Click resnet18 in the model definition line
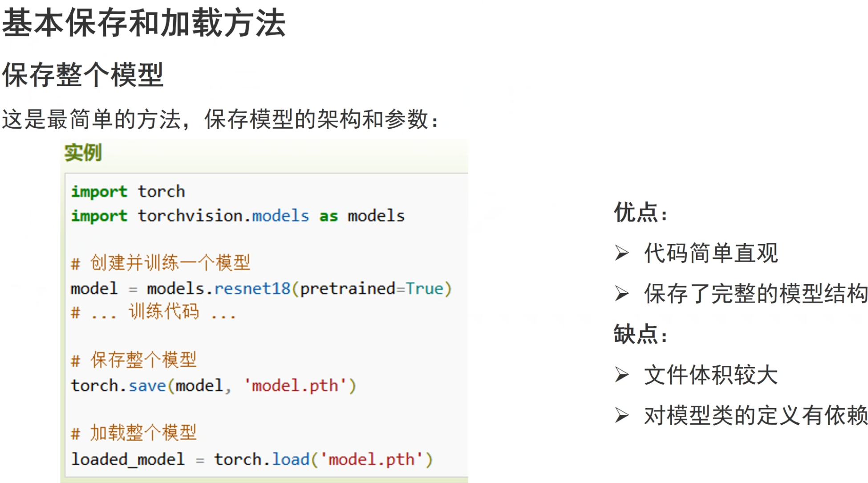 252,289
